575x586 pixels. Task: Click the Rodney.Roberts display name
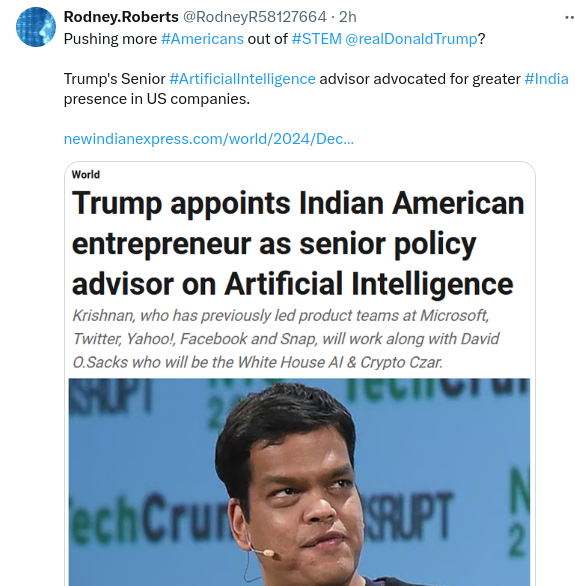coord(121,17)
